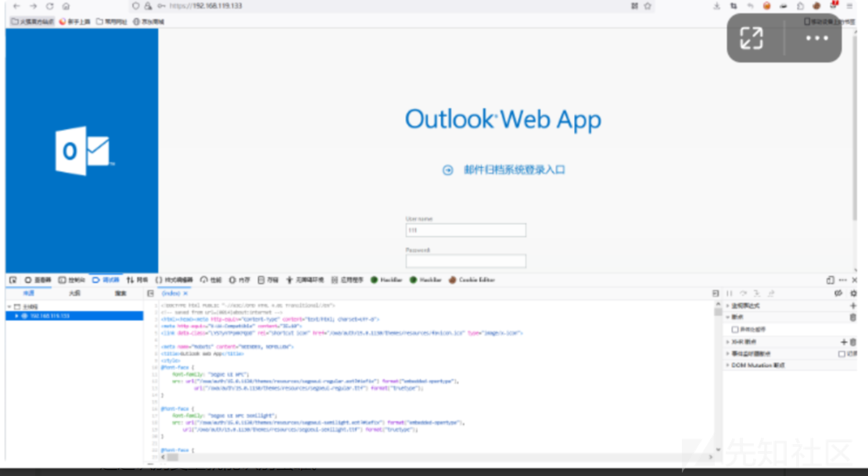Switch to the Debugger devtools tab

[106, 280]
